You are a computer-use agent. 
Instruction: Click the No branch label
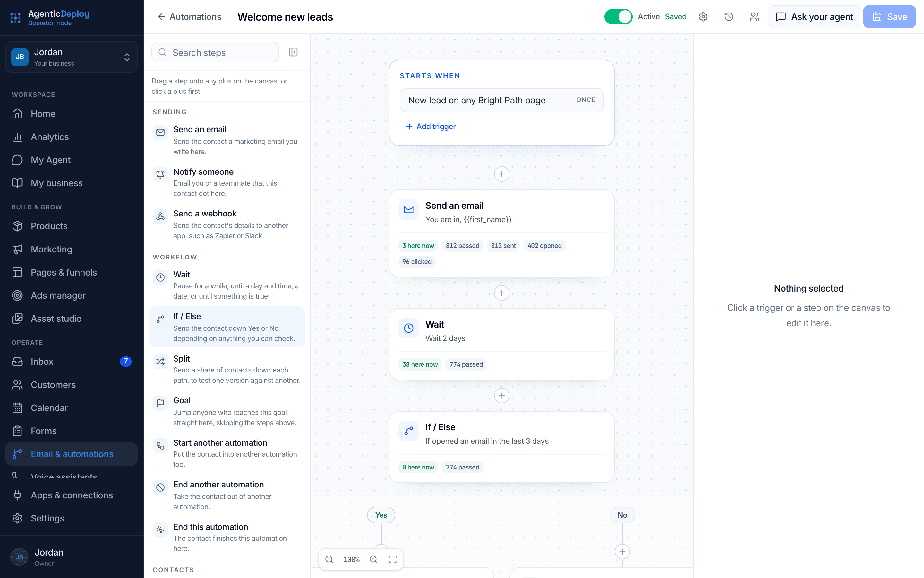622,515
